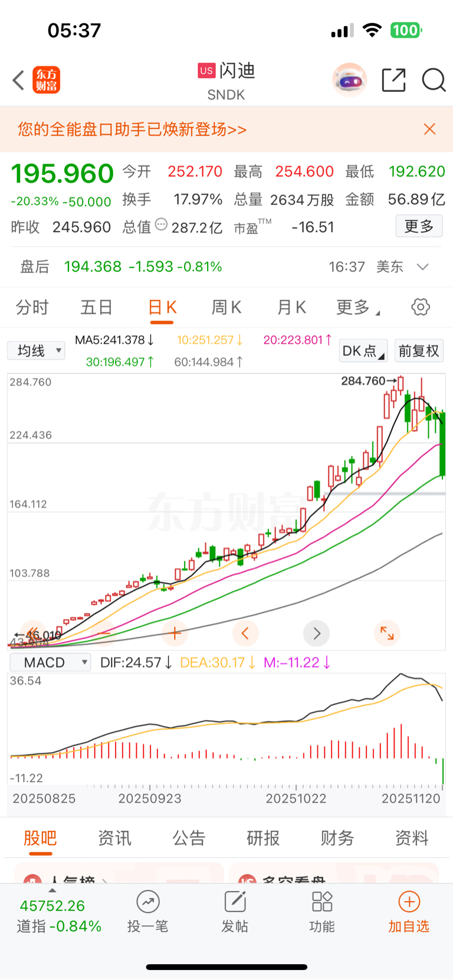Tap the 最低 192.620 value
This screenshot has width=453, height=980.
[x=417, y=171]
